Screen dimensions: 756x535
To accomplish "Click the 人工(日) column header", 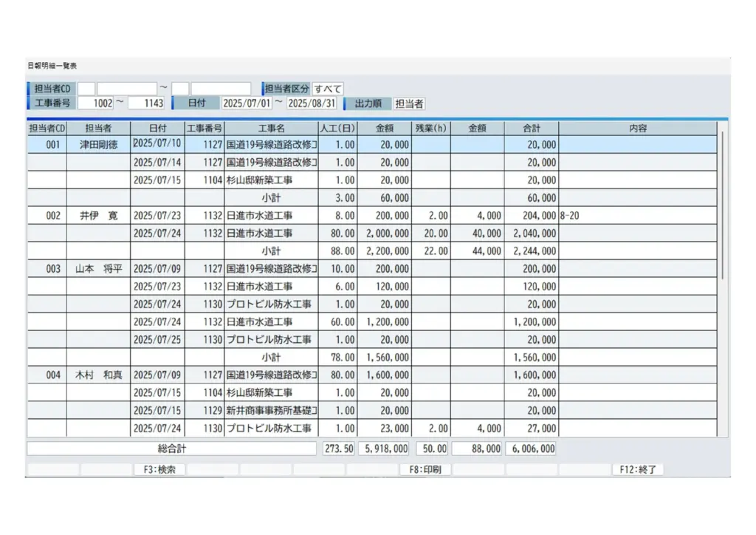I will pyautogui.click(x=337, y=128).
